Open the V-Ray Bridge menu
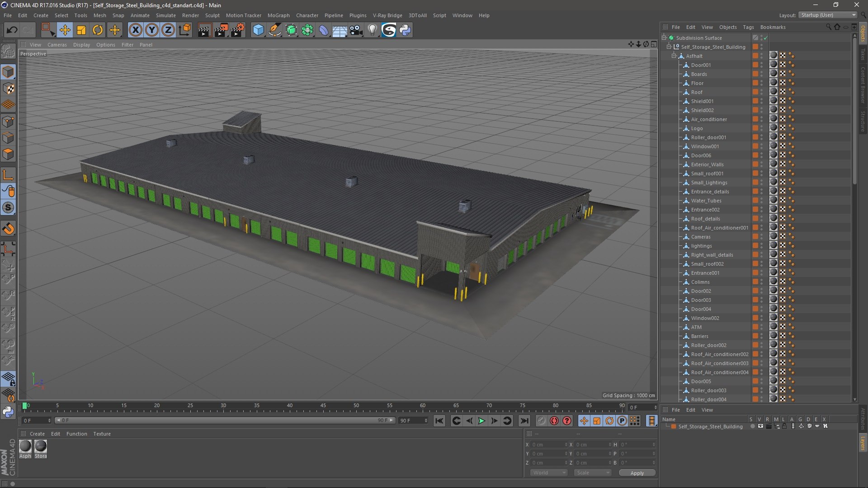 click(x=387, y=15)
